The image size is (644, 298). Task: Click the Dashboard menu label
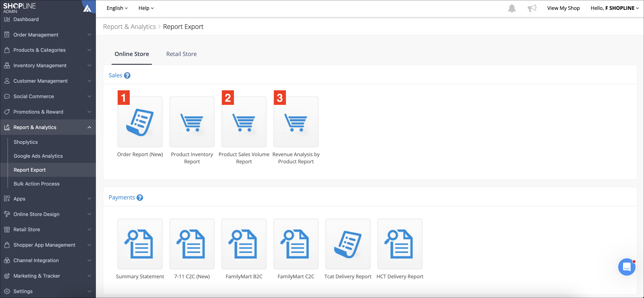[x=26, y=19]
